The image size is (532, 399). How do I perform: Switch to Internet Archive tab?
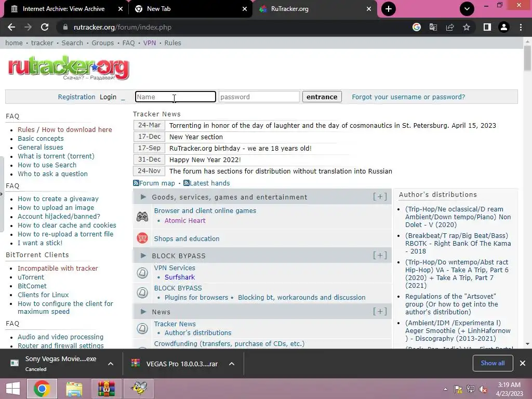point(63,9)
